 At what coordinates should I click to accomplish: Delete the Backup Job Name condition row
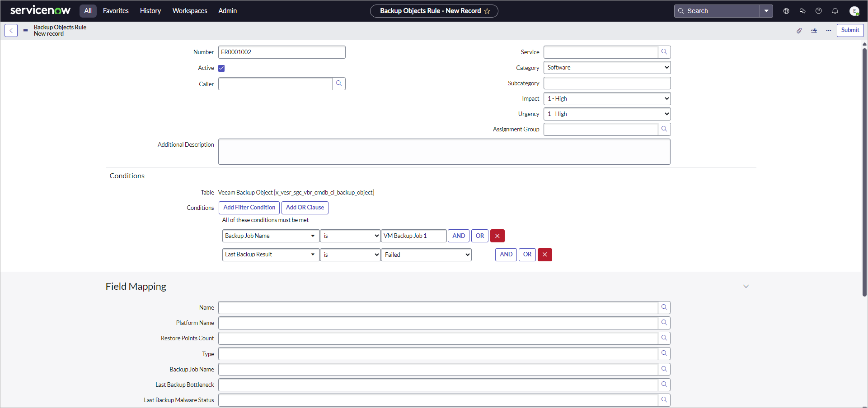(497, 236)
